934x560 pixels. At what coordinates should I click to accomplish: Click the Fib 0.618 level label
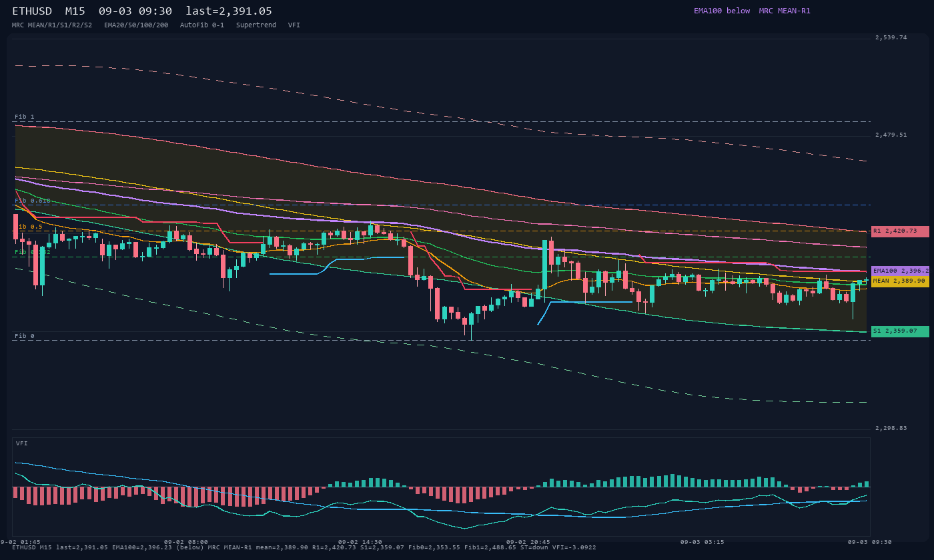coord(33,201)
